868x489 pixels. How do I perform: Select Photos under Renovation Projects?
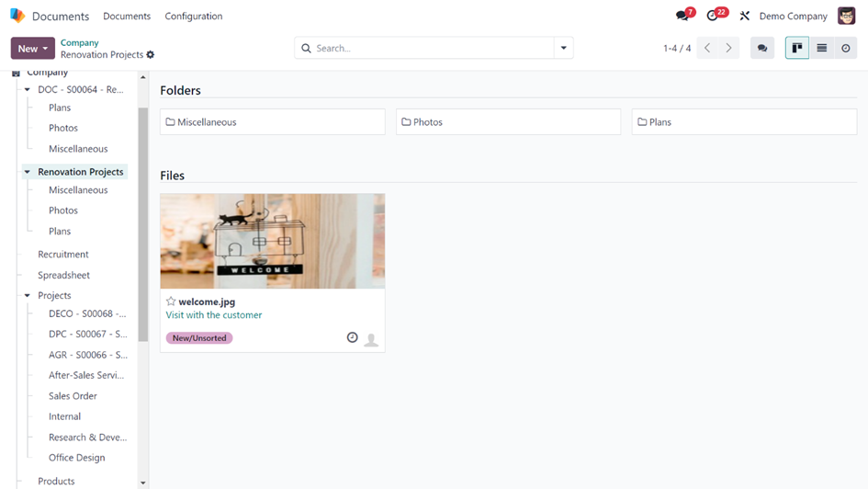pyautogui.click(x=63, y=210)
